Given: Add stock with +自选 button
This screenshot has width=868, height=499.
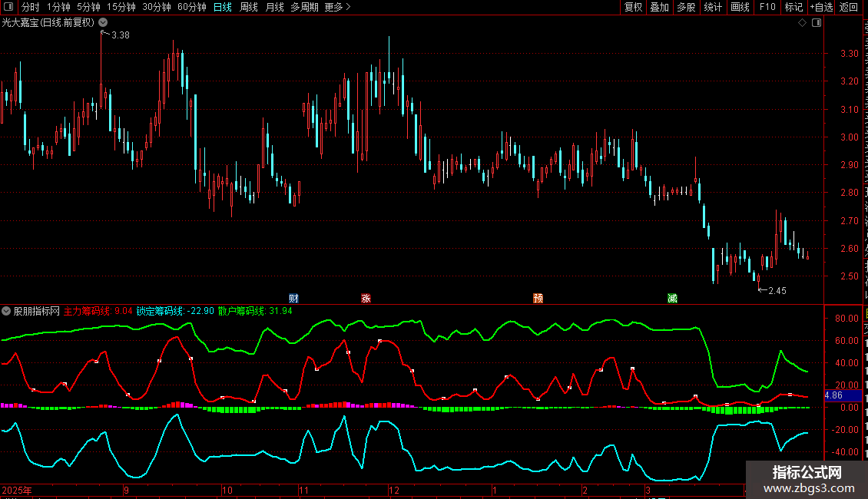Looking at the screenshot, I should [820, 7].
